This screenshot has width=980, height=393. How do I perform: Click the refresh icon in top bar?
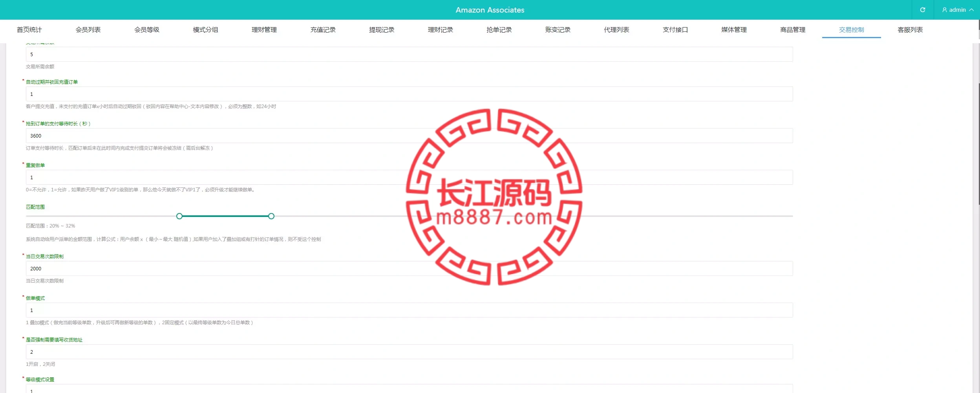click(923, 10)
